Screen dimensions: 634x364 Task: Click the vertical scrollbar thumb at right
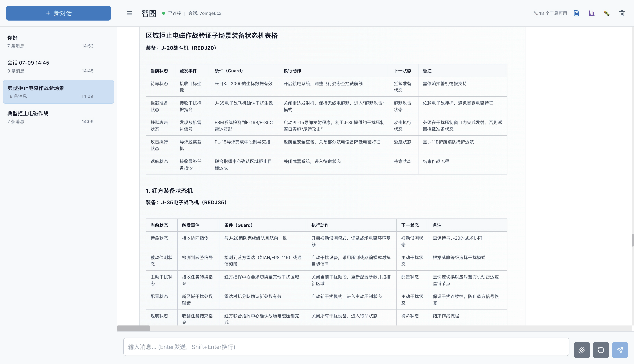(633, 240)
